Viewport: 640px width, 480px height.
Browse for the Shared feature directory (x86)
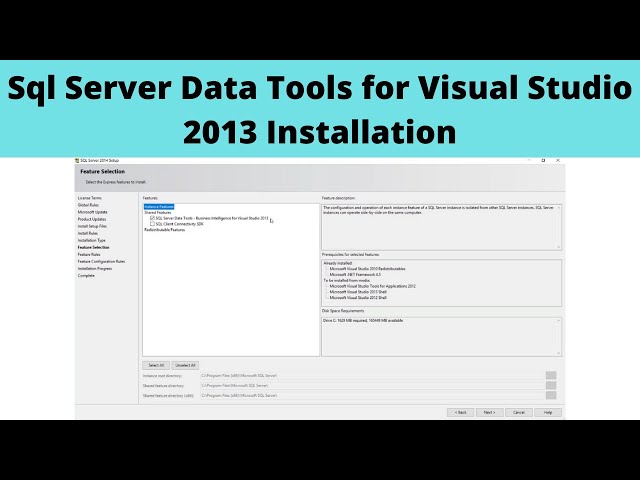(x=551, y=396)
